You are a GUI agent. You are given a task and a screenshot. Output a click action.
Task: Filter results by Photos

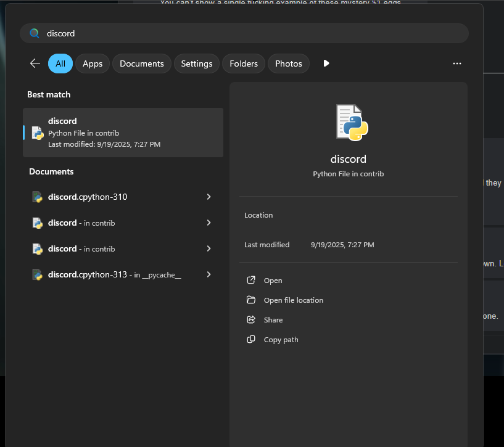tap(288, 64)
